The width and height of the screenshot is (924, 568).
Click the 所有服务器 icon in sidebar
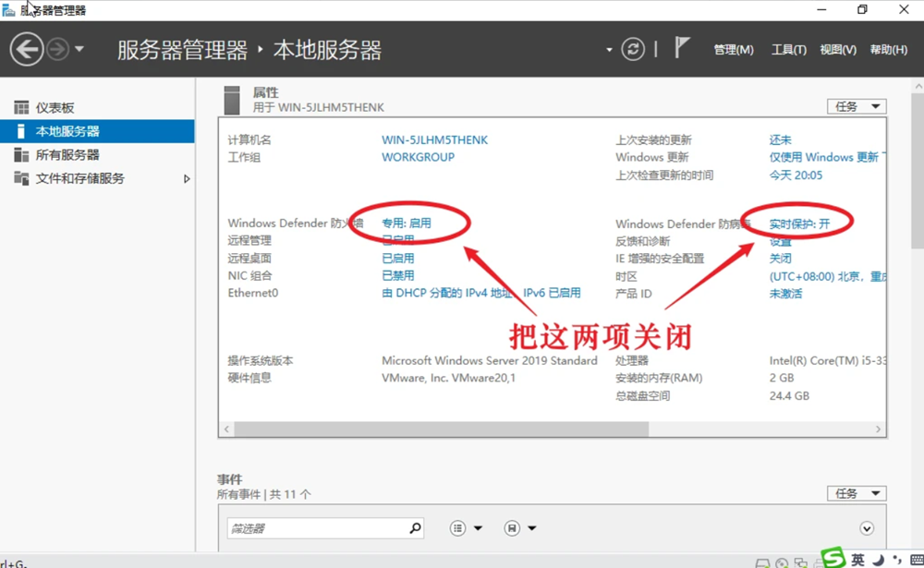(x=21, y=155)
